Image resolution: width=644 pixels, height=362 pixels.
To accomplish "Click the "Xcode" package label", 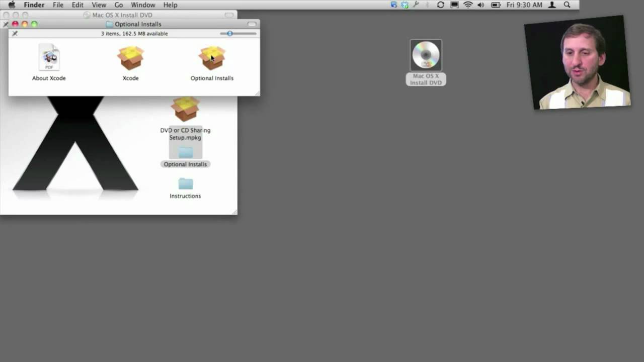I will point(130,78).
